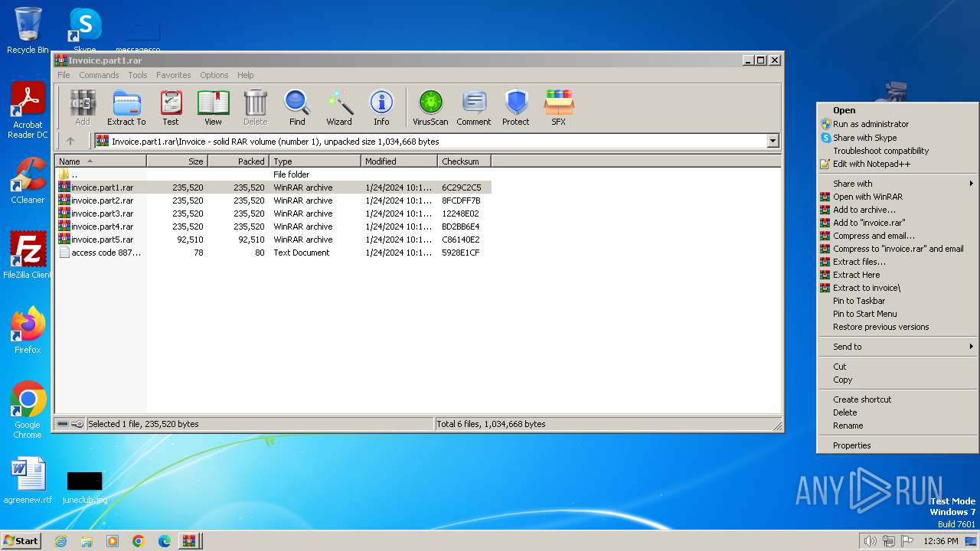Open the File menu

pyautogui.click(x=64, y=75)
